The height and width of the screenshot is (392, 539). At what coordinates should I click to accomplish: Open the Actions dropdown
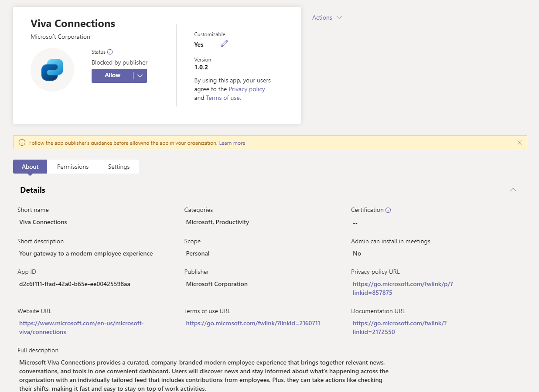tap(327, 17)
